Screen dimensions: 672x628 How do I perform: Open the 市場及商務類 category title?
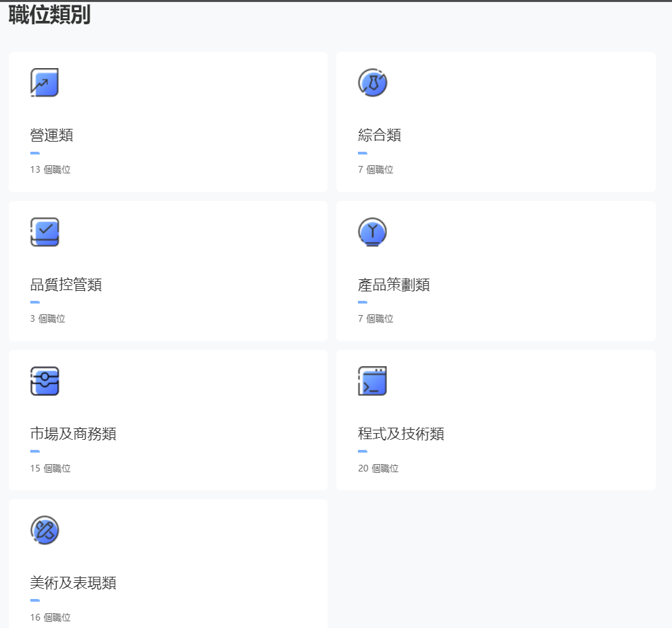73,434
